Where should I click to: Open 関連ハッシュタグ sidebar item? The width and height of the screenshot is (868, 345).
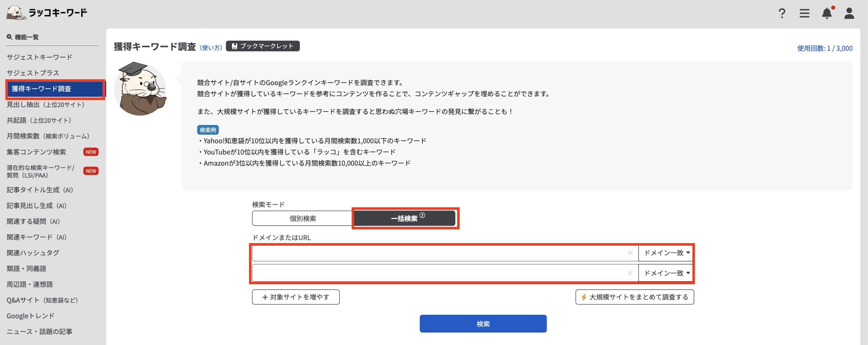coord(33,253)
